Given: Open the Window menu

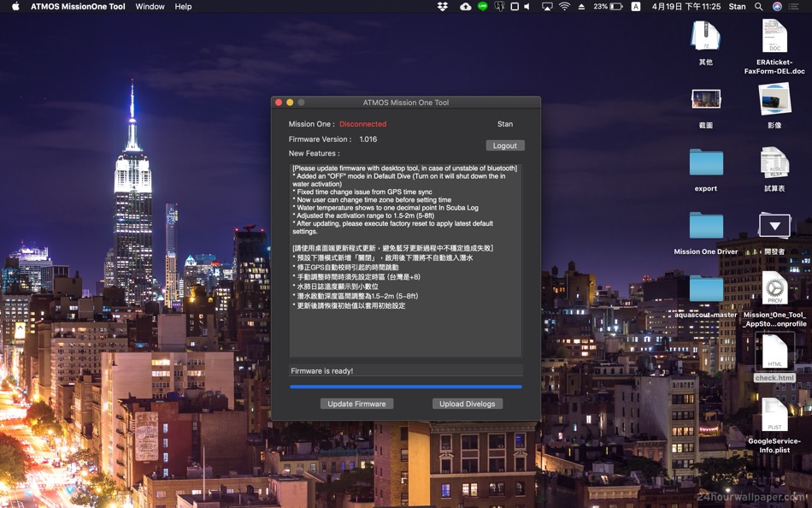Looking at the screenshot, I should point(150,7).
